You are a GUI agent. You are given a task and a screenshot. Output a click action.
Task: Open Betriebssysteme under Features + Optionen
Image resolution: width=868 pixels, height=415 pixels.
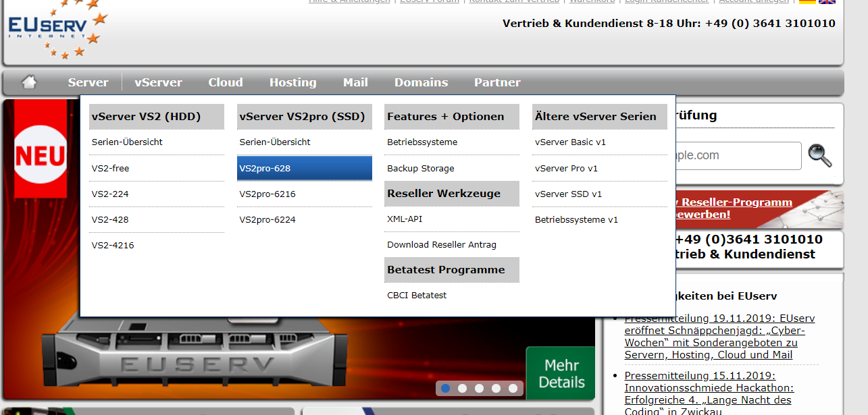tap(452, 142)
